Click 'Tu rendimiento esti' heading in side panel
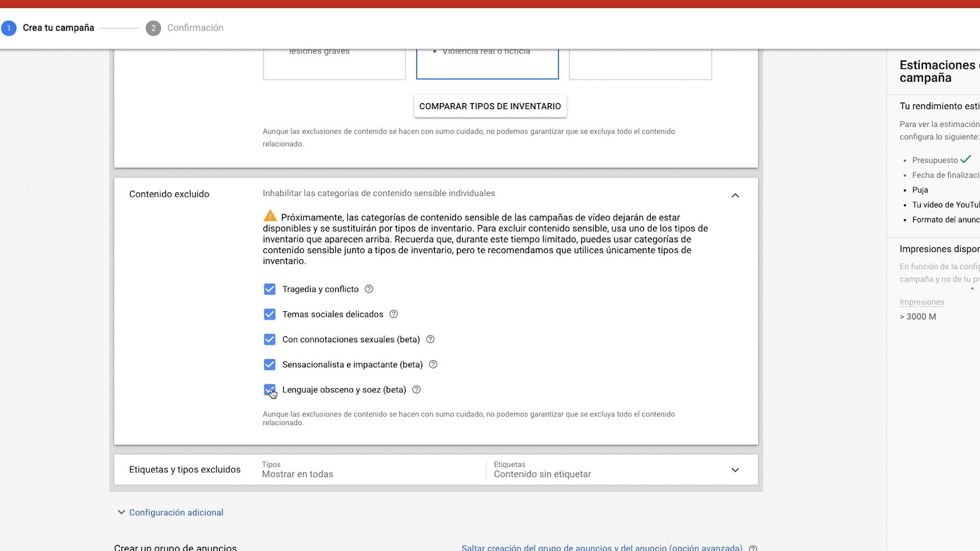980x551 pixels. 939,106
